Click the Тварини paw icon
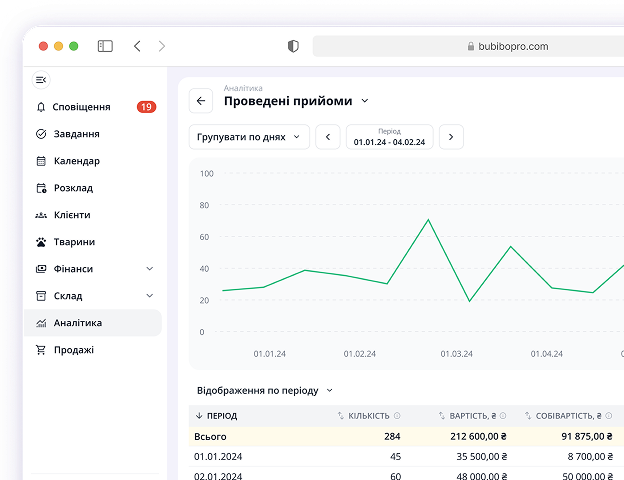 coord(41,242)
